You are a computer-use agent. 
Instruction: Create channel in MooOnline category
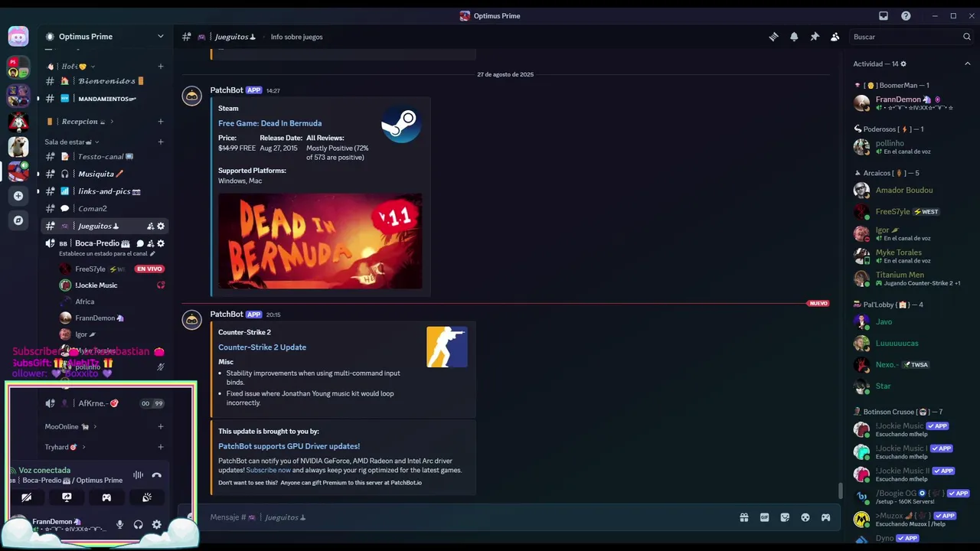[160, 426]
